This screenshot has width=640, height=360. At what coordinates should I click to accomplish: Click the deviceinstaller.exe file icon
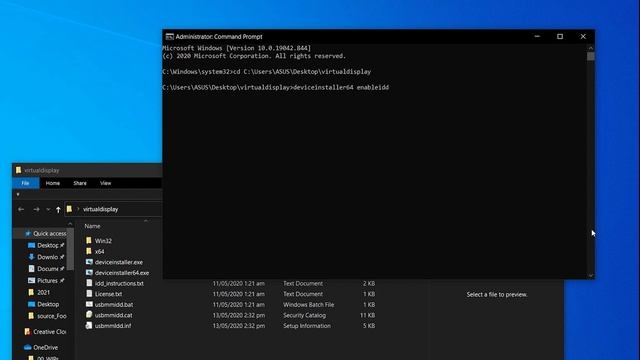tap(89, 262)
